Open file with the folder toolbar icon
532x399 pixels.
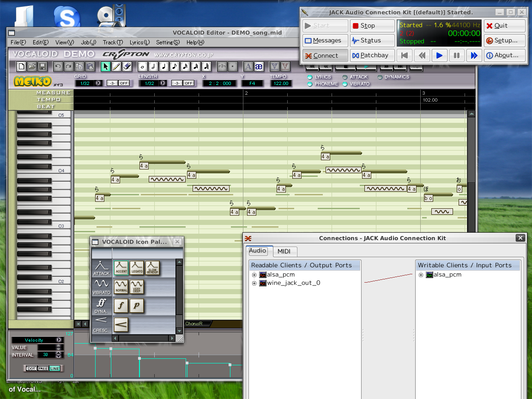pos(32,66)
